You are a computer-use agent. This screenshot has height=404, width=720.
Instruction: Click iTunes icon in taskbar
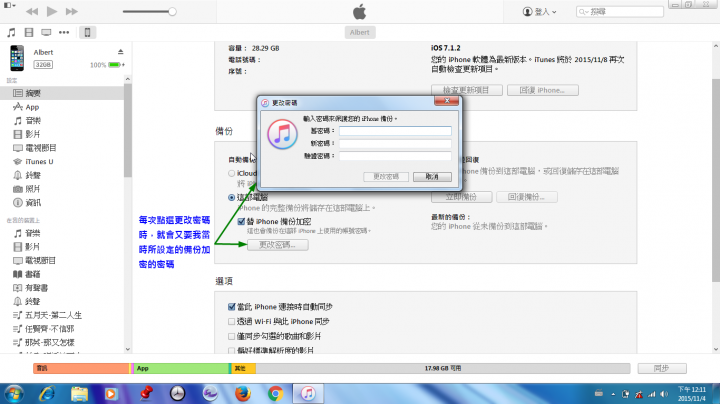point(308,394)
